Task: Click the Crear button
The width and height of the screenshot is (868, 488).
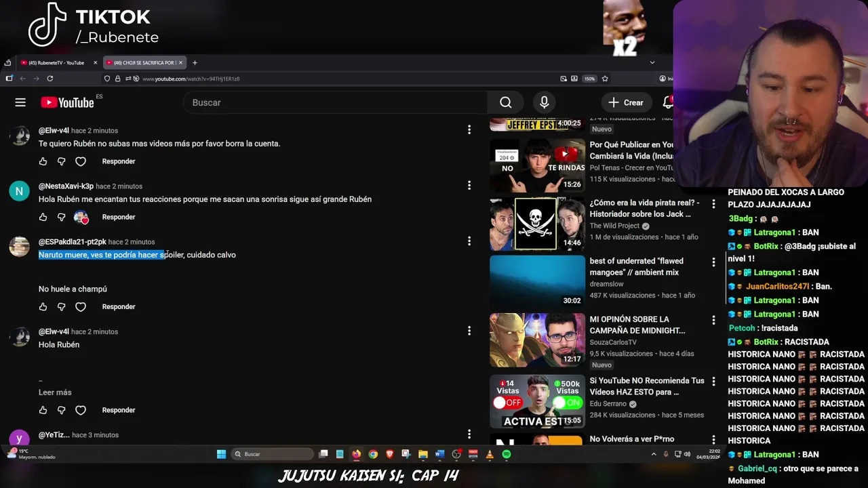Action: [x=626, y=102]
